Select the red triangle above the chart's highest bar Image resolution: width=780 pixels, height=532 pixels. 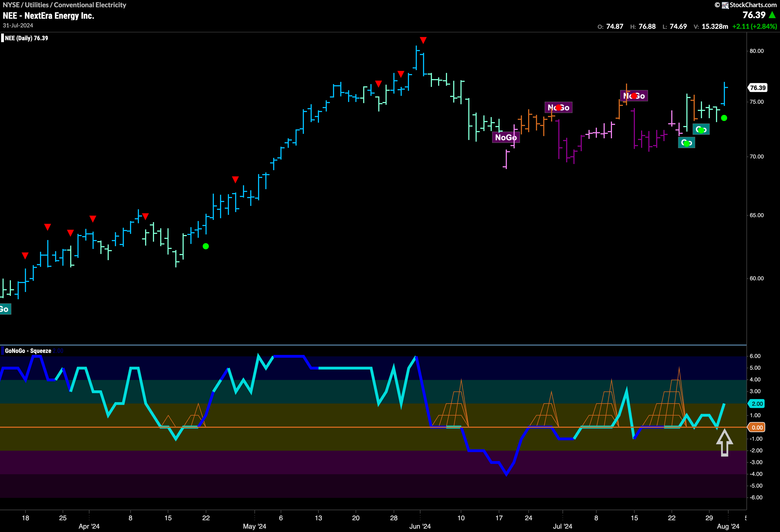click(x=423, y=40)
